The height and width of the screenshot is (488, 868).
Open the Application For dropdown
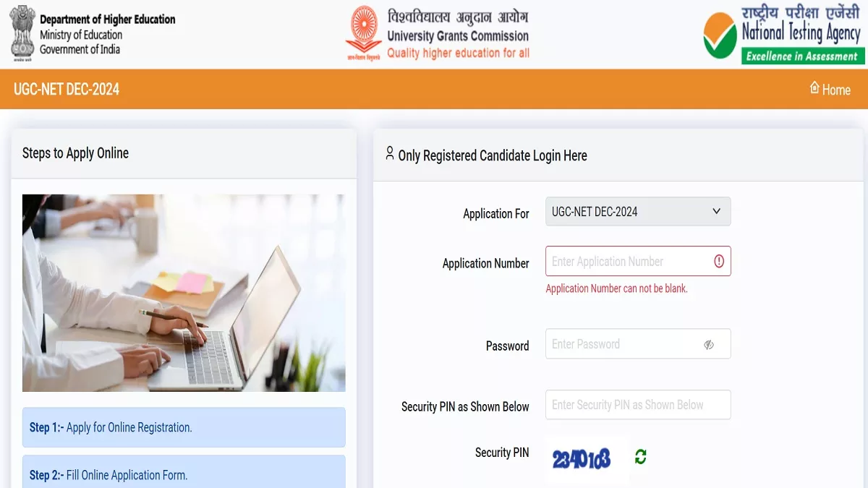pyautogui.click(x=638, y=212)
